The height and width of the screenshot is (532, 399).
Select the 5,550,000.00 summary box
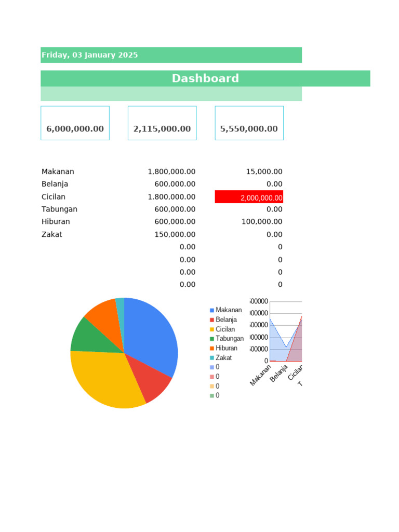click(x=249, y=123)
